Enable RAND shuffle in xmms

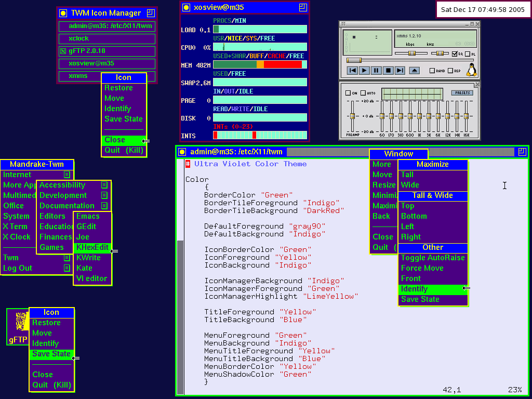click(x=432, y=71)
